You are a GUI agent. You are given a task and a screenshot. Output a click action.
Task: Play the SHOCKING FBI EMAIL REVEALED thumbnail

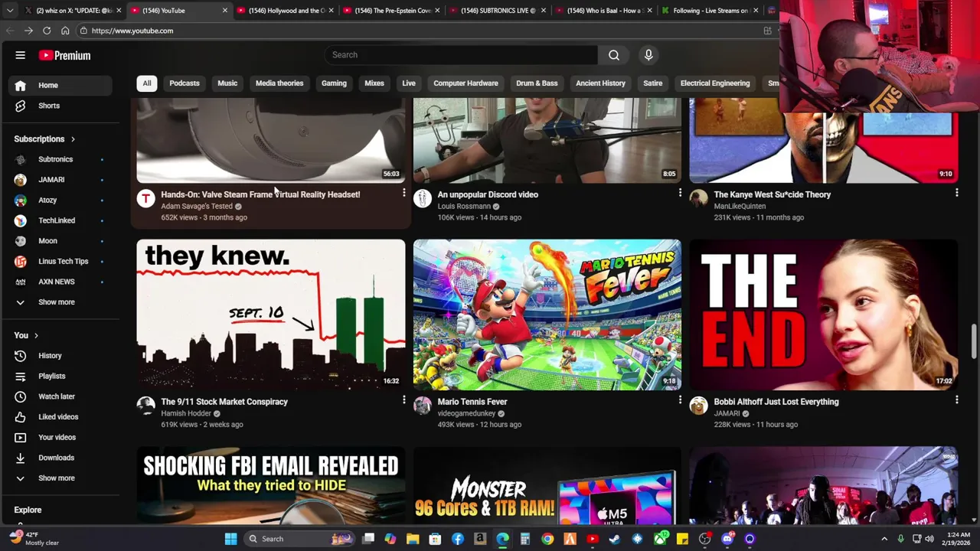click(271, 485)
